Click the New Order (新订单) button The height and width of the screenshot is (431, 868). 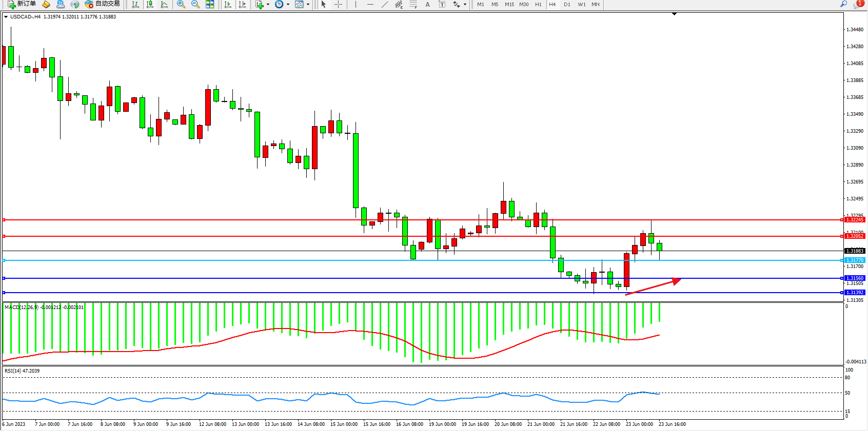pos(22,4)
